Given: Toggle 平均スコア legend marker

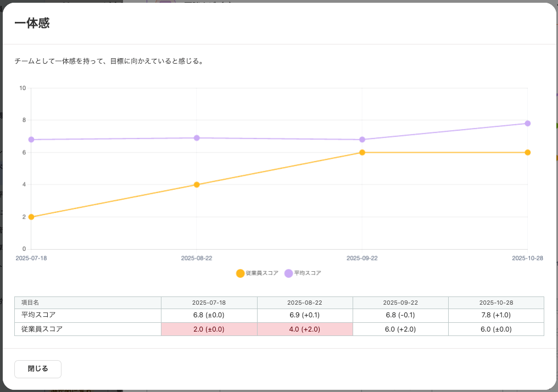Looking at the screenshot, I should point(288,273).
